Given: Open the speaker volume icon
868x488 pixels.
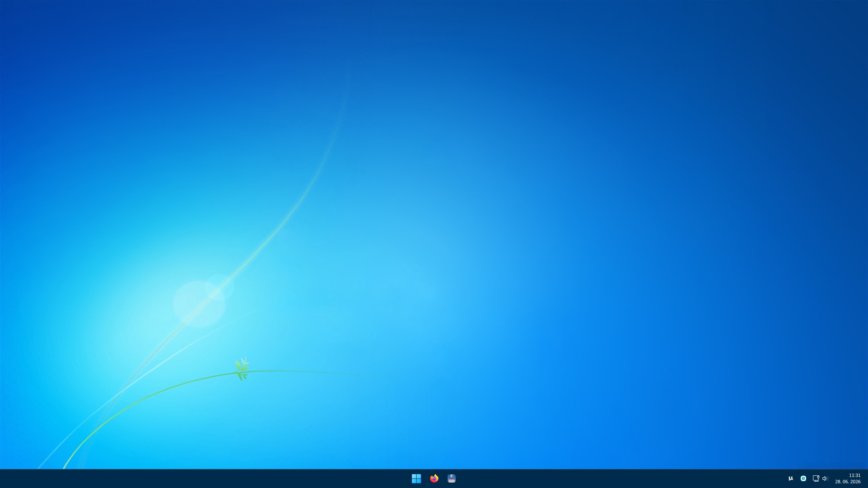Looking at the screenshot, I should coord(825,478).
